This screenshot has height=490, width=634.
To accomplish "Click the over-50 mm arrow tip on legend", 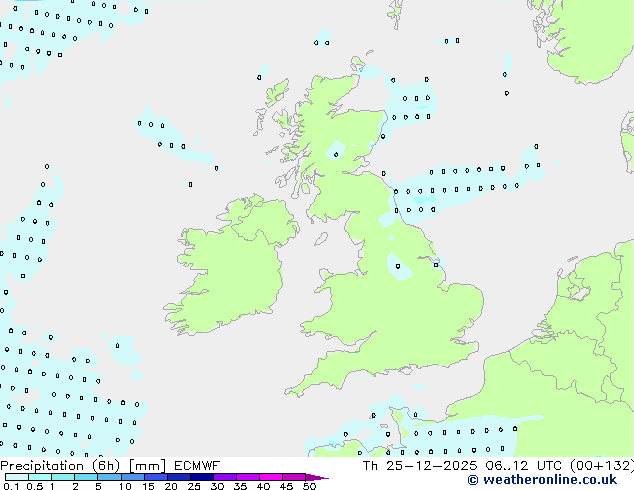I will pos(317,477).
